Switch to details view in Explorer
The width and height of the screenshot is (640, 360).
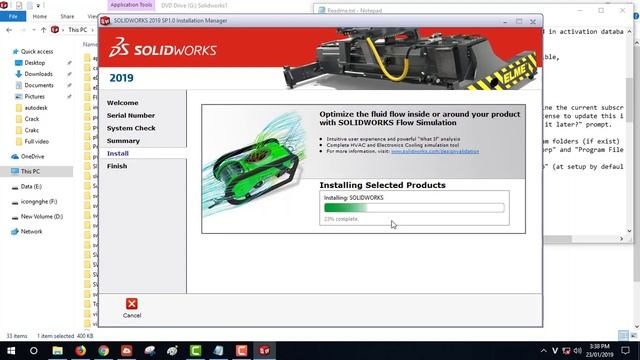click(x=623, y=336)
